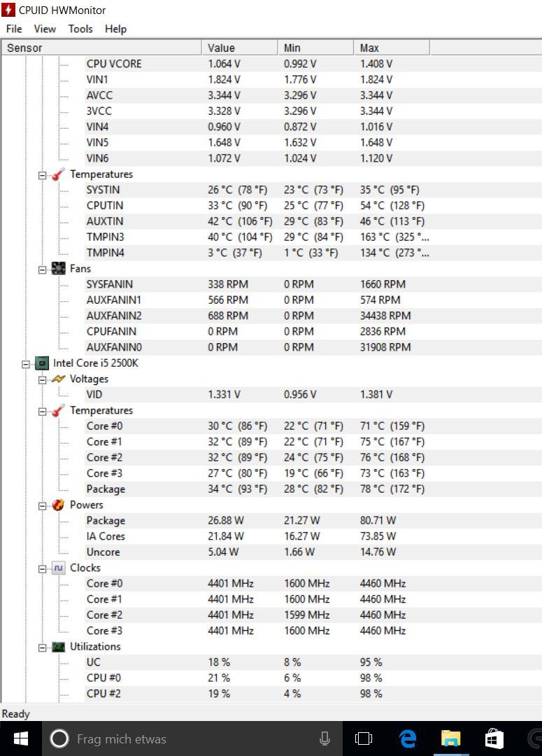Open the File menu
The width and height of the screenshot is (542, 756).
(14, 29)
